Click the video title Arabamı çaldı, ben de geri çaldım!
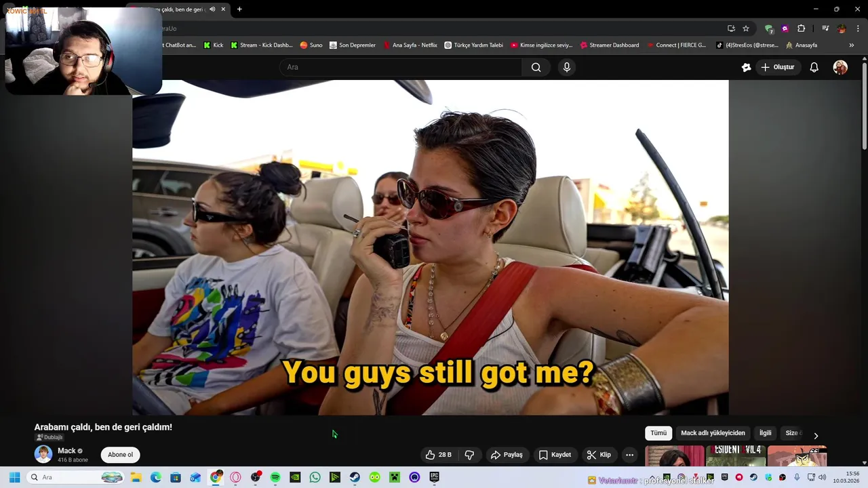The height and width of the screenshot is (488, 868). coord(103,427)
